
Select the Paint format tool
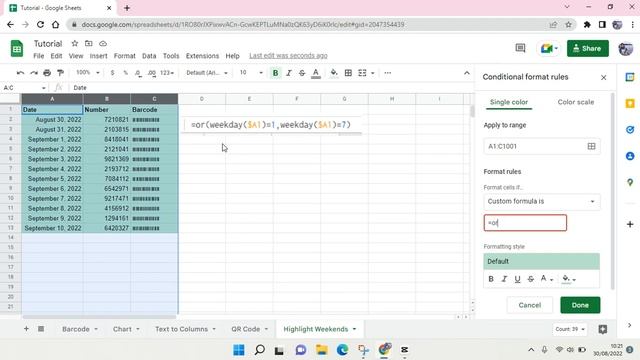(x=60, y=73)
